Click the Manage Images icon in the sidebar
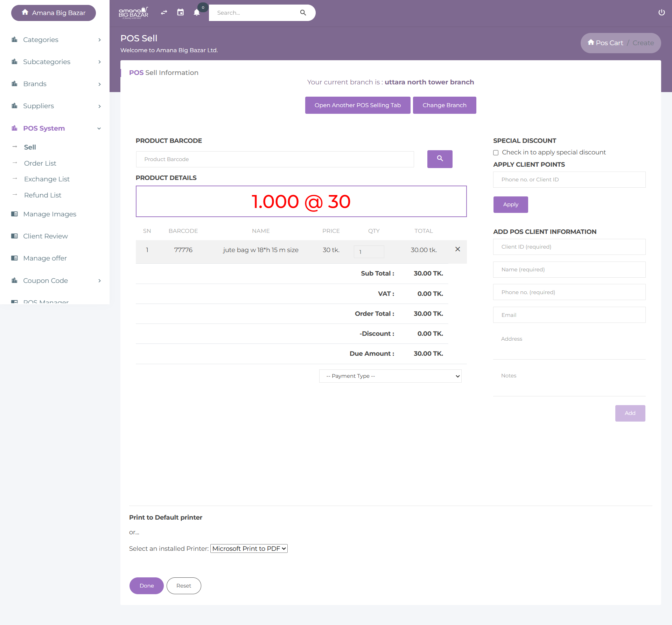672x625 pixels. (14, 214)
